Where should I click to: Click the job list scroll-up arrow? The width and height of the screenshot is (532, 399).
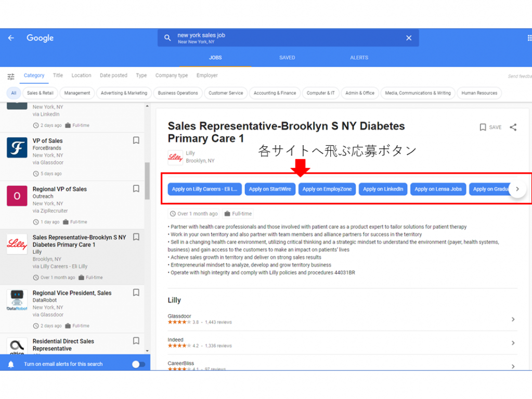pyautogui.click(x=147, y=106)
